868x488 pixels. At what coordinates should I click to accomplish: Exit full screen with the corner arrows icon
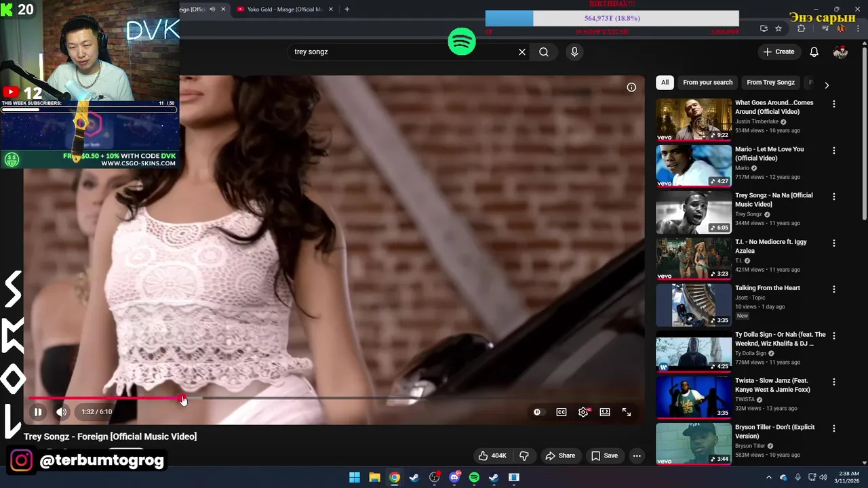pyautogui.click(x=627, y=411)
